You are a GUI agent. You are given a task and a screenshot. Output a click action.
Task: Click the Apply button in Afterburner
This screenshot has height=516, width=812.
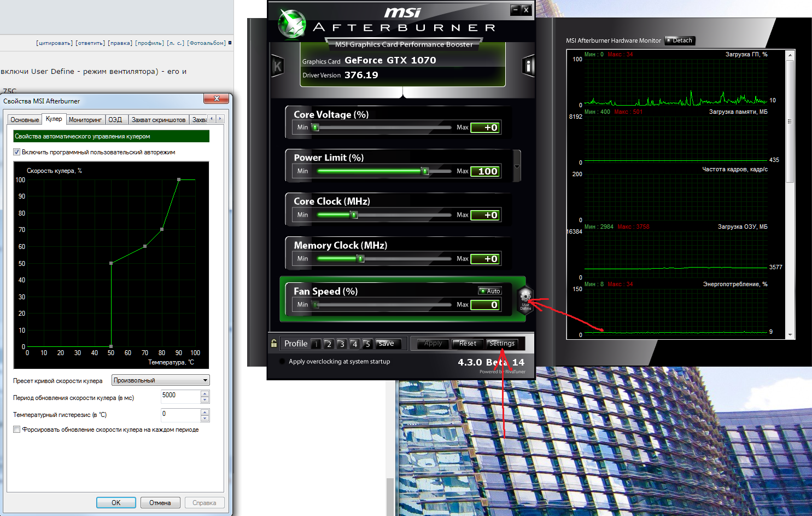tap(433, 344)
